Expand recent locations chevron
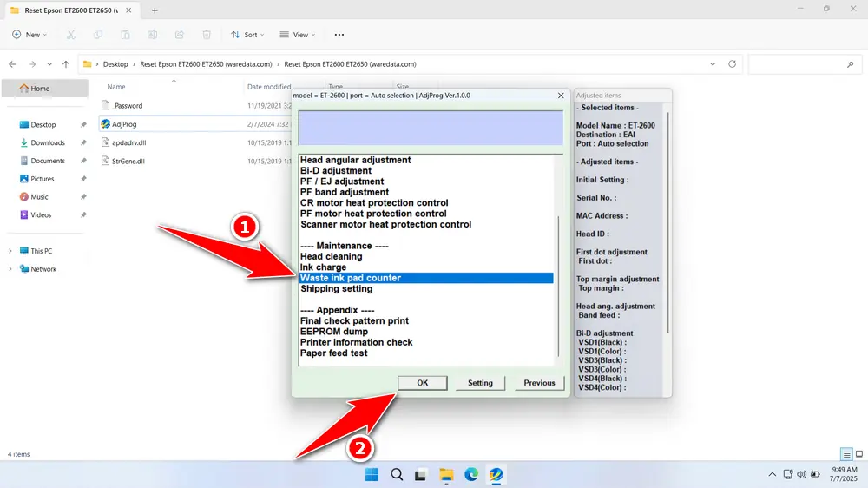Image resolution: width=868 pixels, height=488 pixels. (49, 64)
